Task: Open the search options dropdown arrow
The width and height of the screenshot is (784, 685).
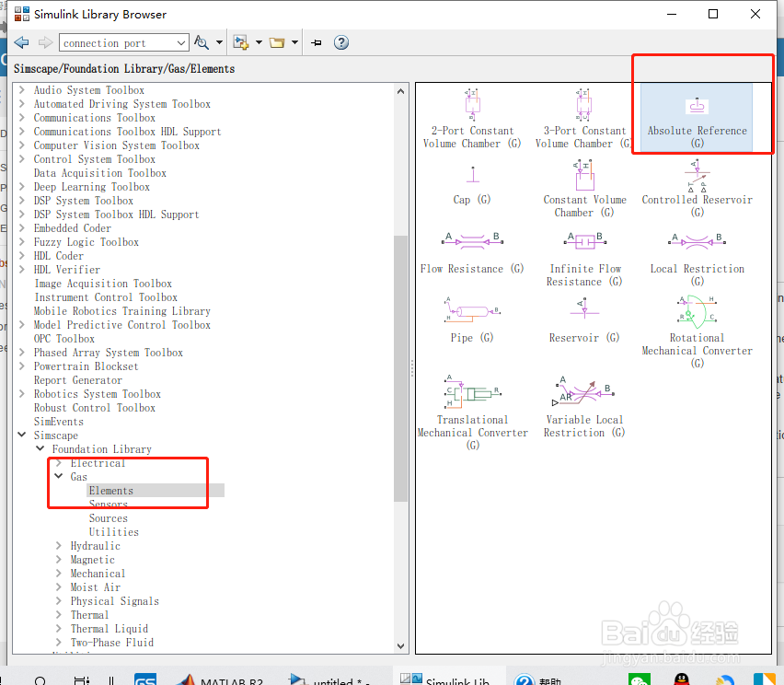Action: (x=219, y=42)
